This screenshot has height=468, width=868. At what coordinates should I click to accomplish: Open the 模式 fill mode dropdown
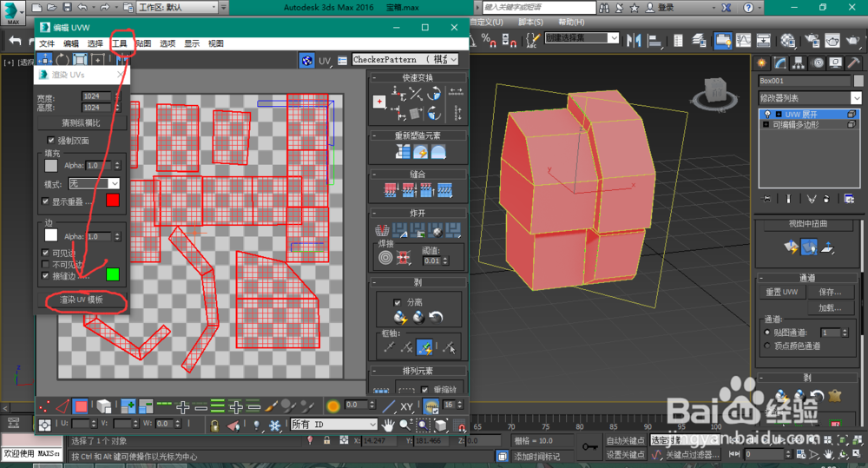coord(94,183)
